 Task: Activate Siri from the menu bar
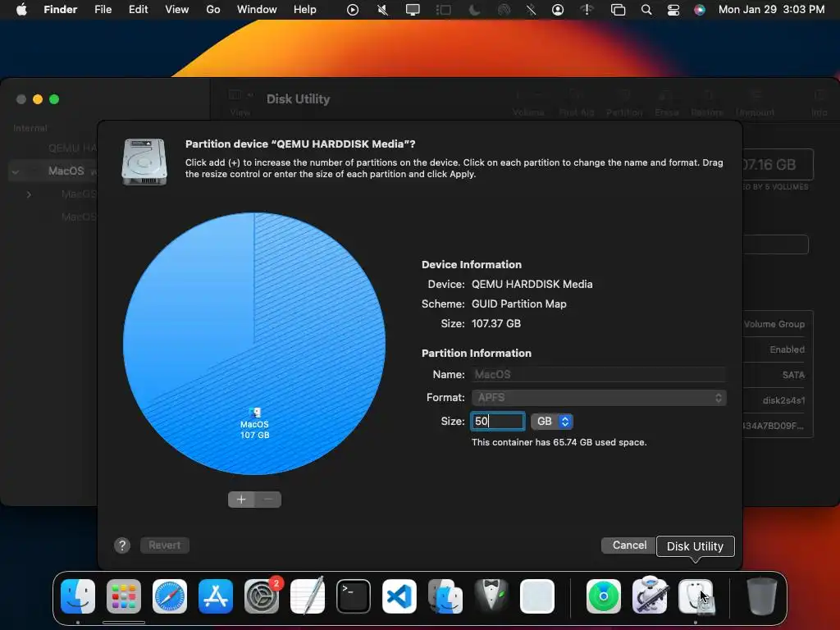(x=700, y=10)
